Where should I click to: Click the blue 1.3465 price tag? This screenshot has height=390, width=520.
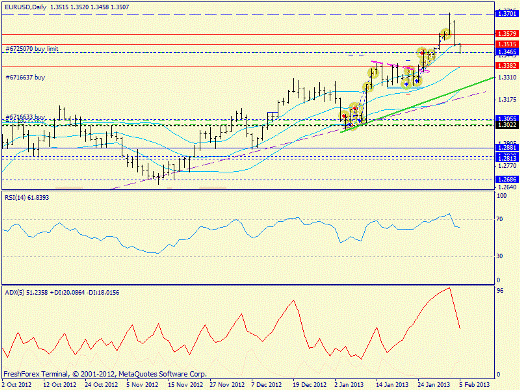click(507, 52)
